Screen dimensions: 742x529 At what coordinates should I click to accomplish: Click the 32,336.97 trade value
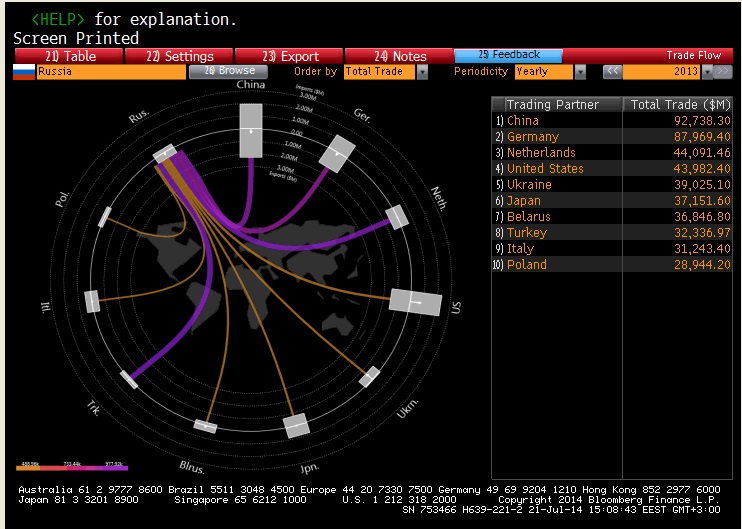[x=702, y=233]
